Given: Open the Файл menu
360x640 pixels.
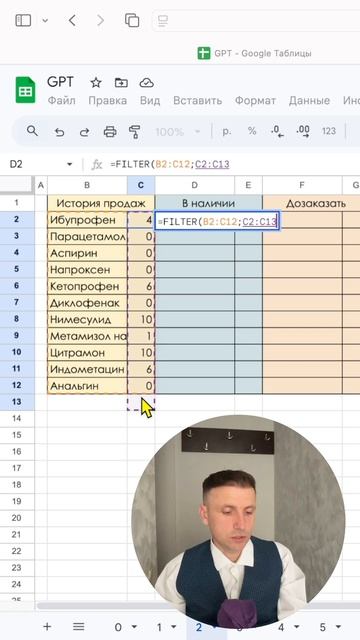Looking at the screenshot, I should pyautogui.click(x=62, y=100).
